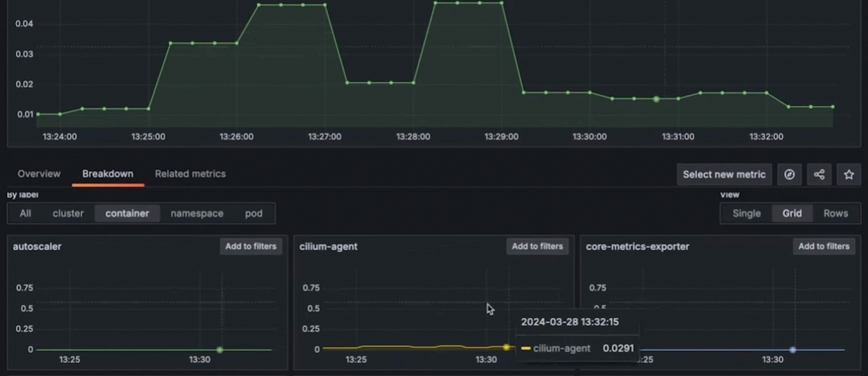
Task: Bookmark metric with the star icon
Action: point(849,174)
